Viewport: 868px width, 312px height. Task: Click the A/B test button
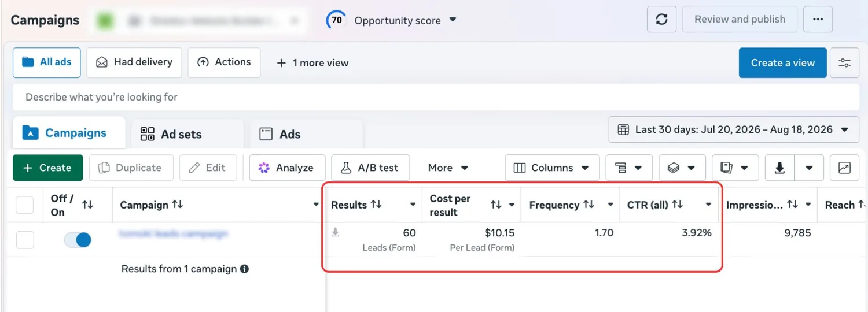pyautogui.click(x=370, y=168)
